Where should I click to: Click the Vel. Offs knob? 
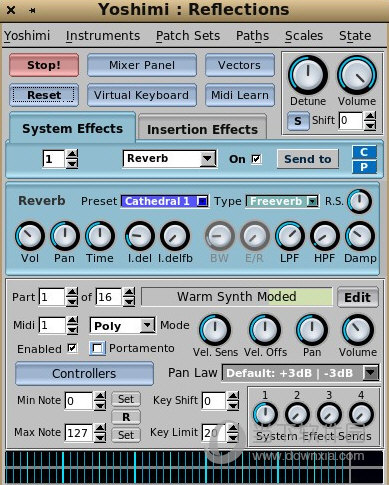point(265,330)
